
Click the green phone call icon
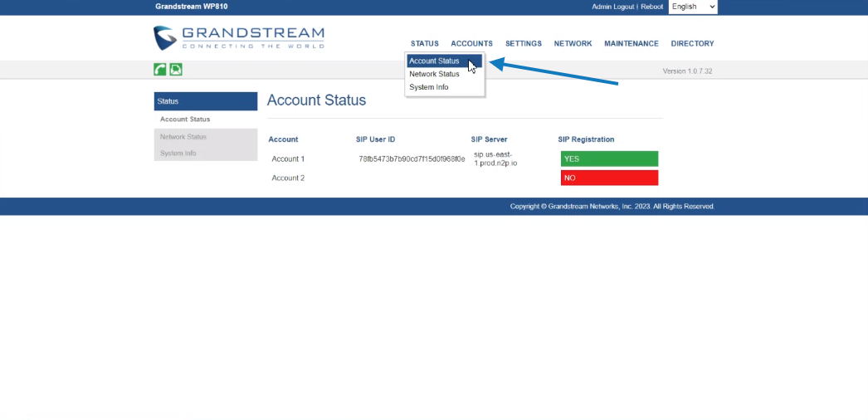pyautogui.click(x=160, y=69)
